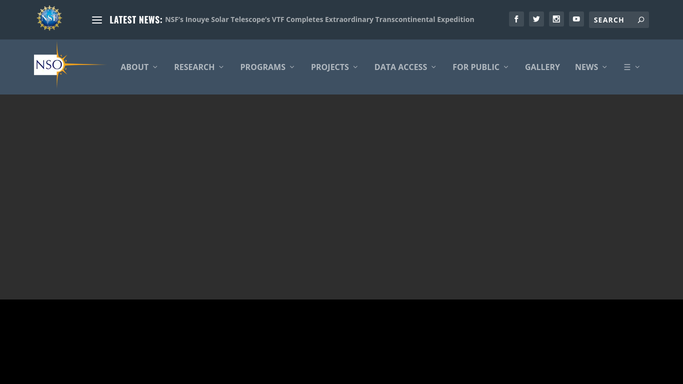Image resolution: width=683 pixels, height=384 pixels.
Task: Go to the Gallery page
Action: (x=542, y=67)
